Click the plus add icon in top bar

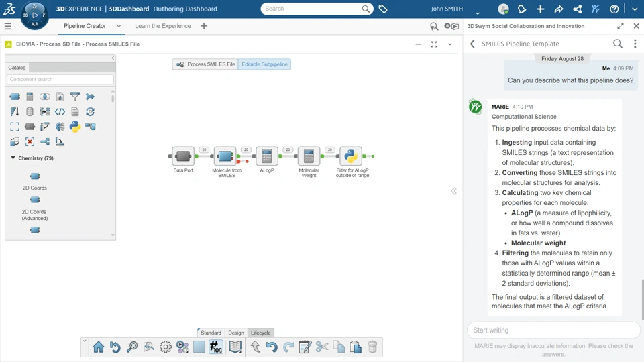pyautogui.click(x=540, y=9)
